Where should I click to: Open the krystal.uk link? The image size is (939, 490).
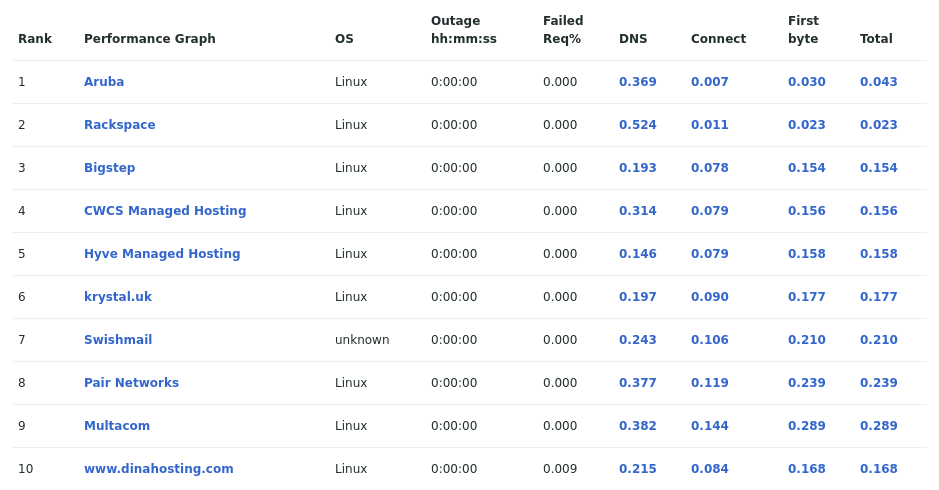pyautogui.click(x=117, y=297)
